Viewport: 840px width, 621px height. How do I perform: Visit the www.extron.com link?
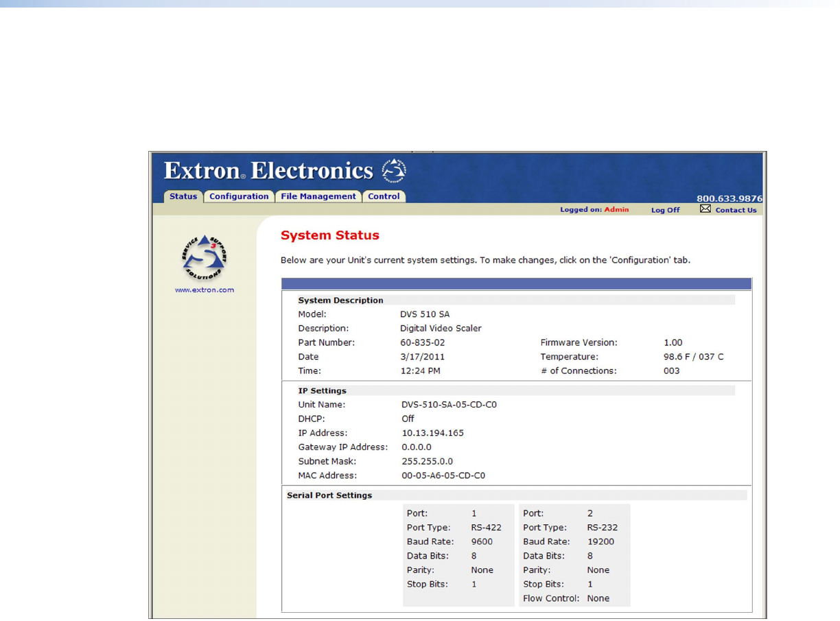[204, 290]
